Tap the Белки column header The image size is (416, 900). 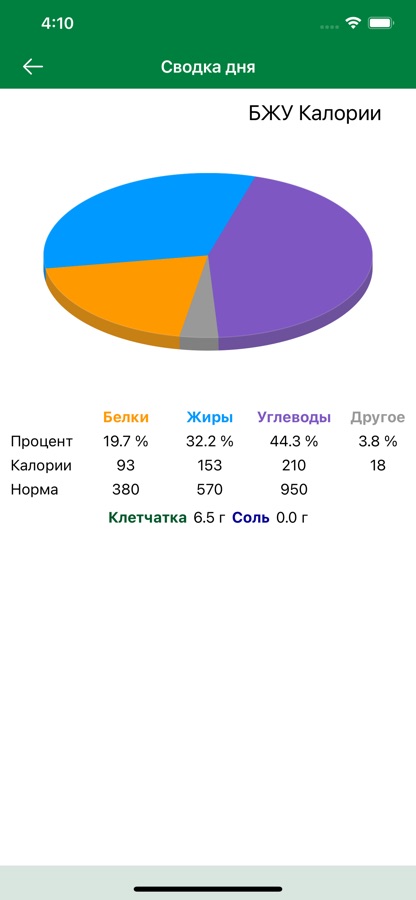pyautogui.click(x=126, y=417)
